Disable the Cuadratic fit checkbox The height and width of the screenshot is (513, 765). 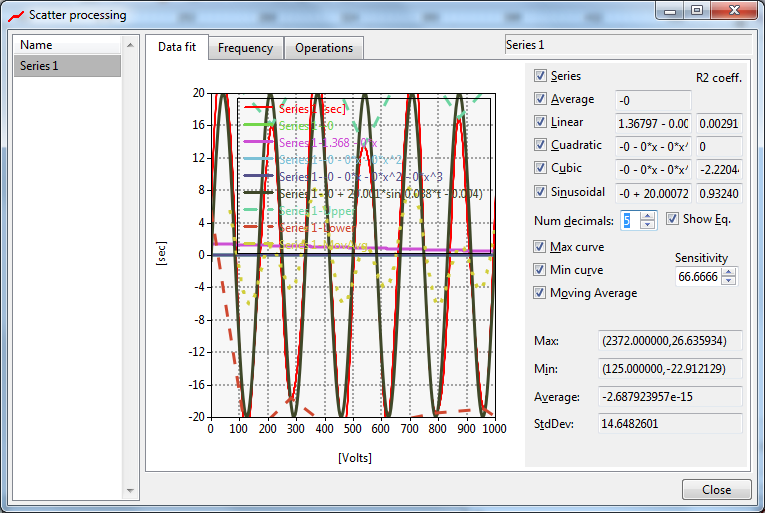point(540,144)
